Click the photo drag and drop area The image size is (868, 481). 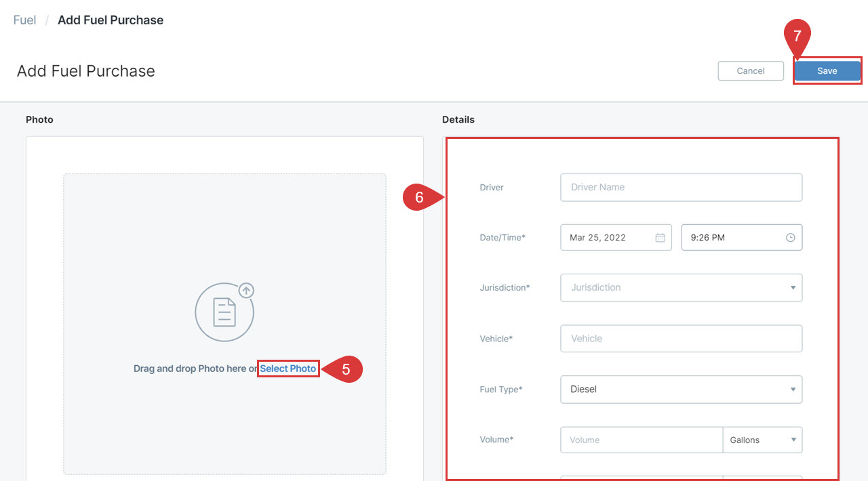[x=224, y=420]
